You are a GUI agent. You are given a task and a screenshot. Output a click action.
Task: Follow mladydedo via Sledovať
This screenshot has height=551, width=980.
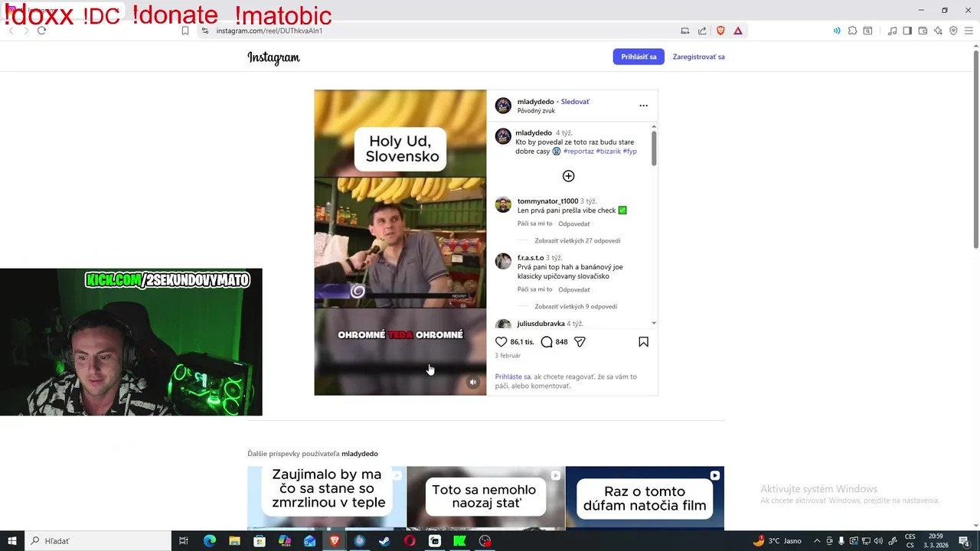click(x=575, y=102)
